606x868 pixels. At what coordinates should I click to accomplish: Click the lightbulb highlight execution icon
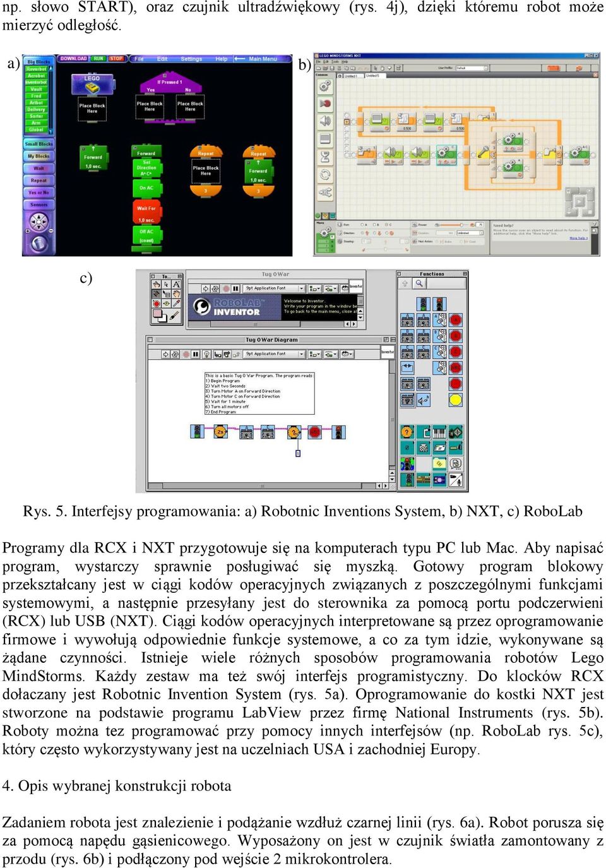tap(206, 354)
